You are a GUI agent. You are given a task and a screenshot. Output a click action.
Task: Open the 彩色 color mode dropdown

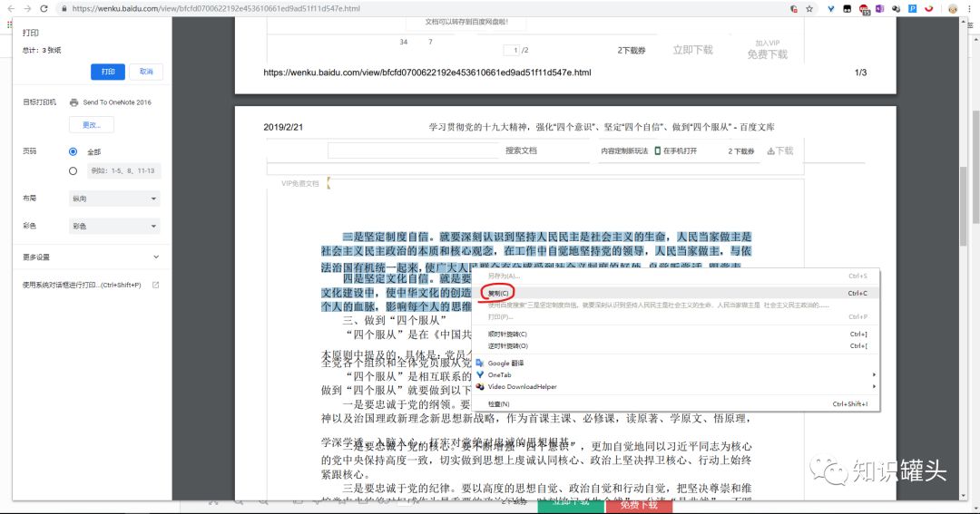tap(114, 226)
